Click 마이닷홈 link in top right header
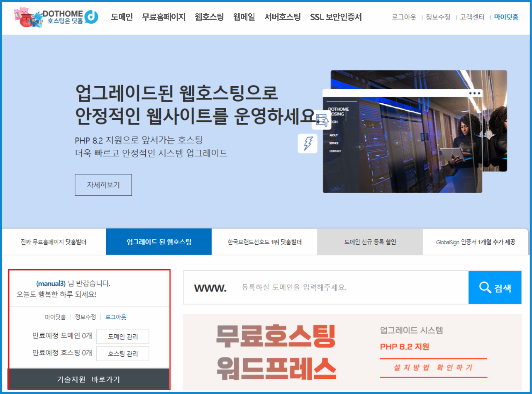This screenshot has height=394, width=532. [506, 17]
